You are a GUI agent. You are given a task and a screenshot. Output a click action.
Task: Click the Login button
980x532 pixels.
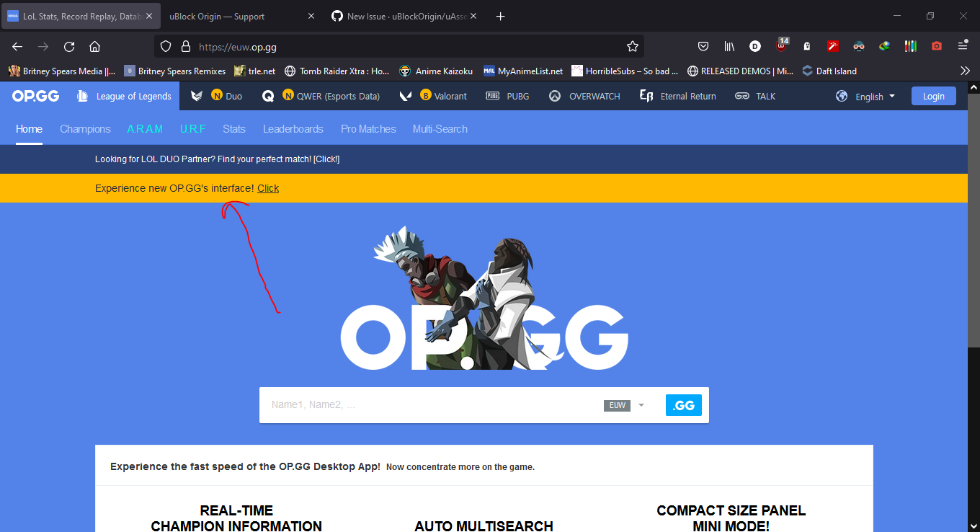pos(933,95)
